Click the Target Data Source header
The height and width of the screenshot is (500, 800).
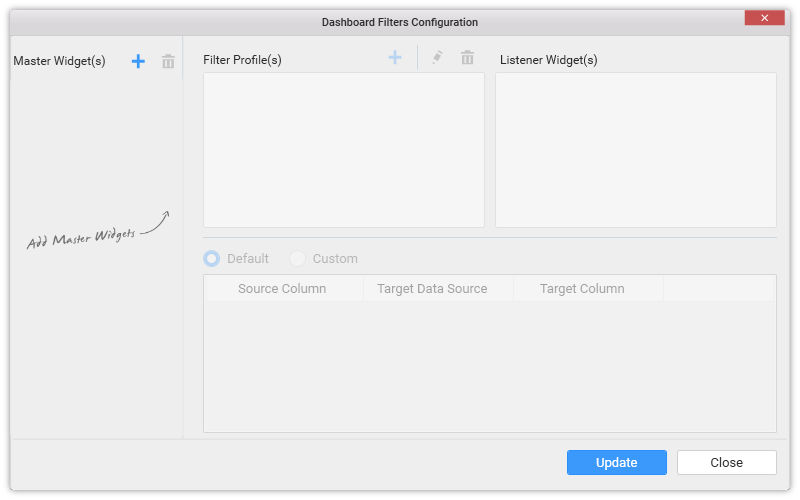(x=432, y=289)
